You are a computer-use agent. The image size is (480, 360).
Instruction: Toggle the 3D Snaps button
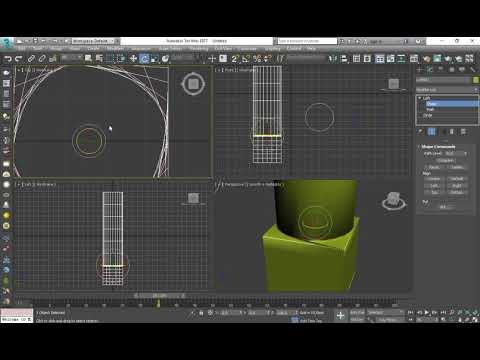coord(235,59)
